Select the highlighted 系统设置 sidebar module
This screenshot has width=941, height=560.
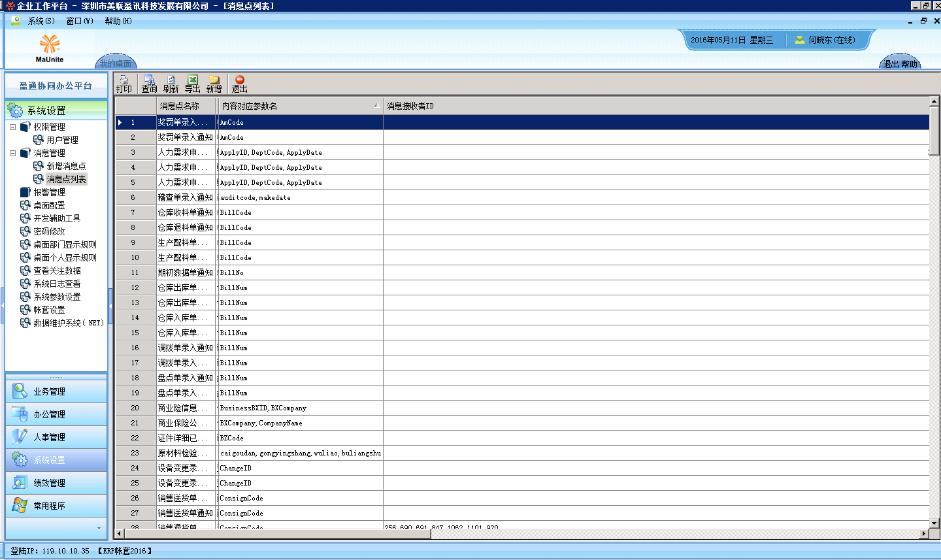(56, 460)
